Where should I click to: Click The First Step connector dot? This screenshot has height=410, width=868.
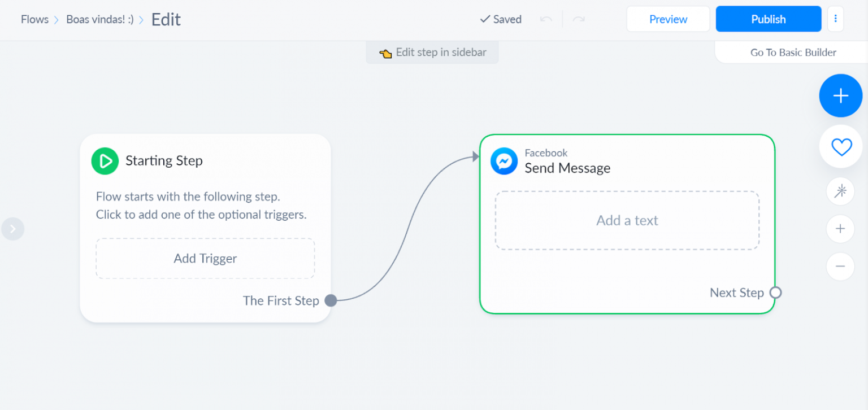[x=331, y=300]
